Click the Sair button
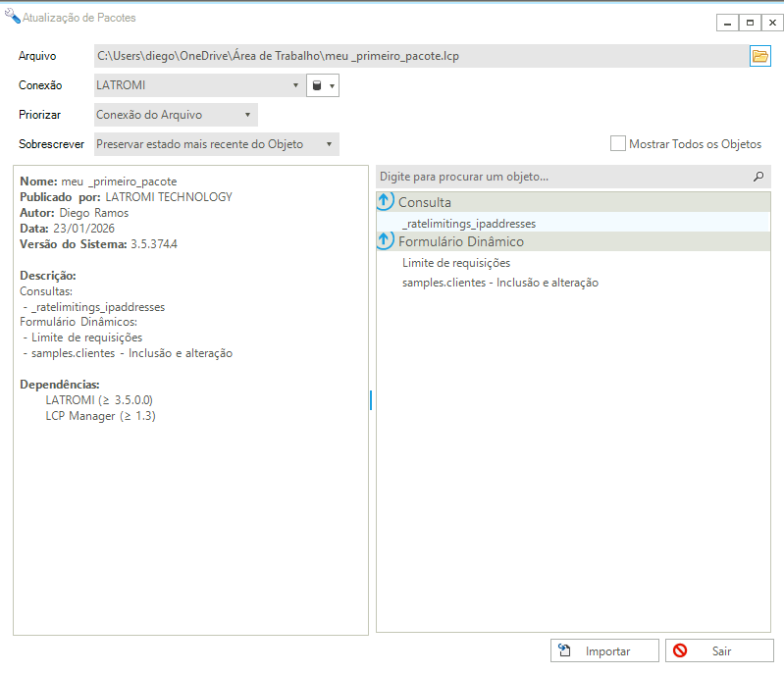Image resolution: width=784 pixels, height=675 pixels. click(x=719, y=650)
